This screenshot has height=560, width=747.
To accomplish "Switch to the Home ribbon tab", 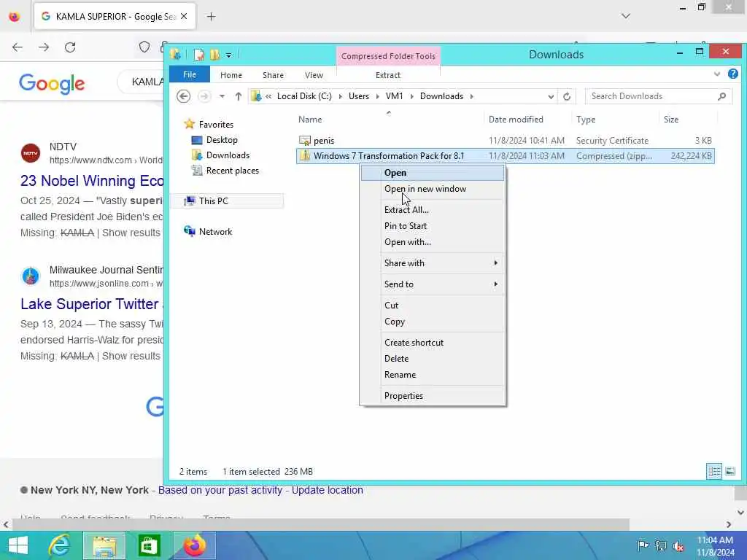I will (x=231, y=75).
